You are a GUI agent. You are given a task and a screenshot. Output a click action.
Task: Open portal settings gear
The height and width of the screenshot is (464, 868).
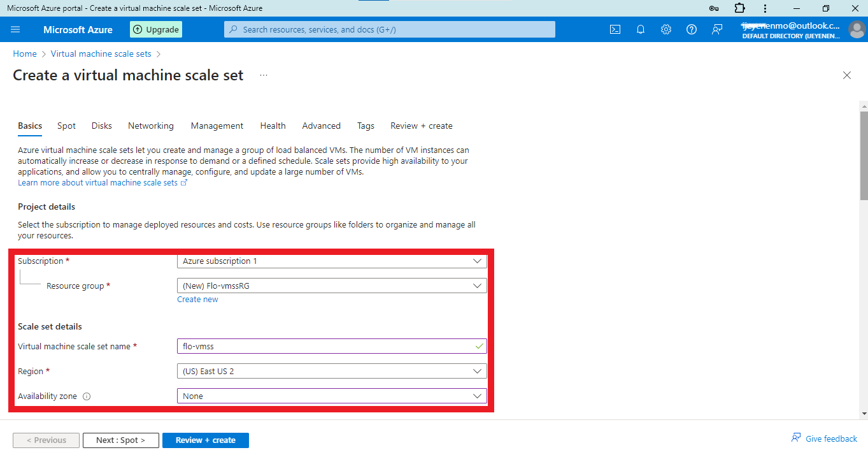tap(666, 29)
